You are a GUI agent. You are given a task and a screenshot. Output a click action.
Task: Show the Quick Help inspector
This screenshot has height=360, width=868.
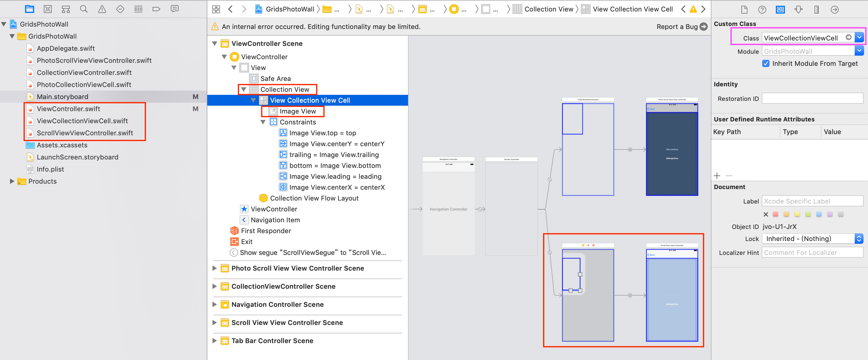click(762, 10)
